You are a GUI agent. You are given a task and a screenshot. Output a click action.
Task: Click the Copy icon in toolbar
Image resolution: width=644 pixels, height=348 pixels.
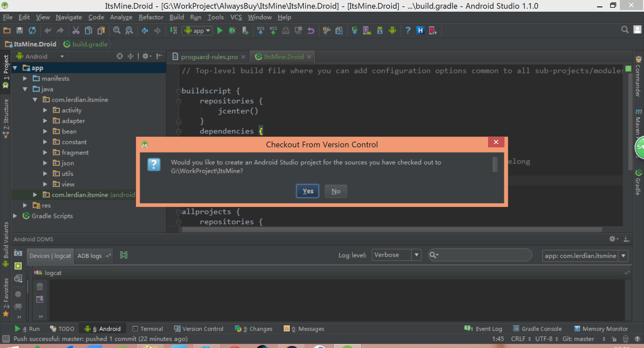coord(88,31)
